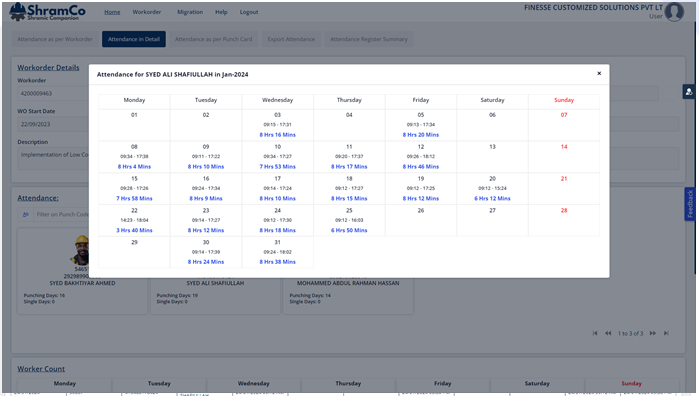Select 3 Hrs 40 Mins on day 22

point(134,230)
